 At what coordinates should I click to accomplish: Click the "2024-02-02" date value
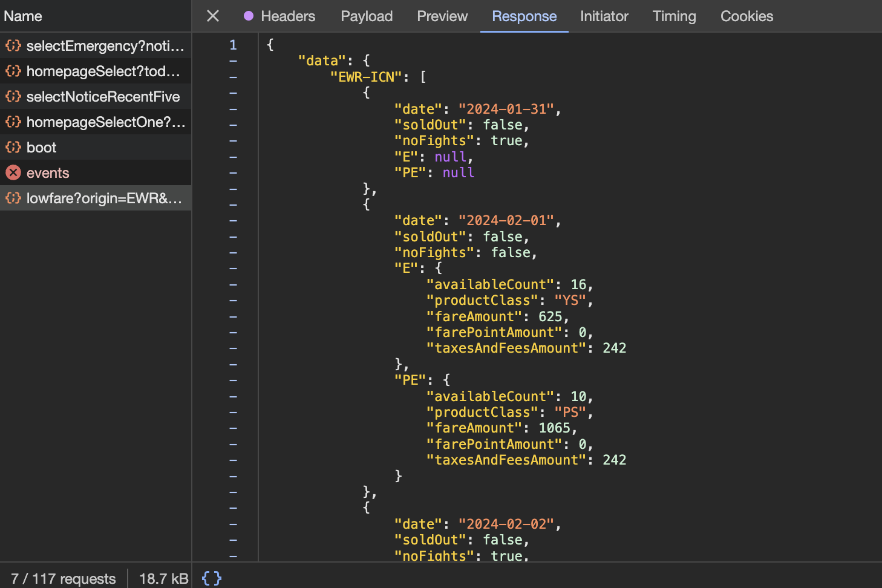506,524
